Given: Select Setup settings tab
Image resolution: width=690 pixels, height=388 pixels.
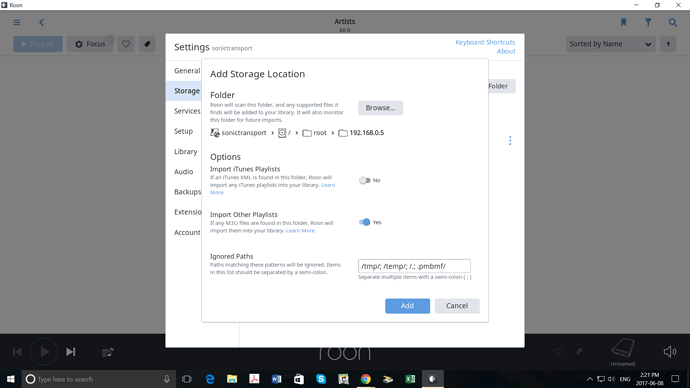Looking at the screenshot, I should tap(184, 131).
